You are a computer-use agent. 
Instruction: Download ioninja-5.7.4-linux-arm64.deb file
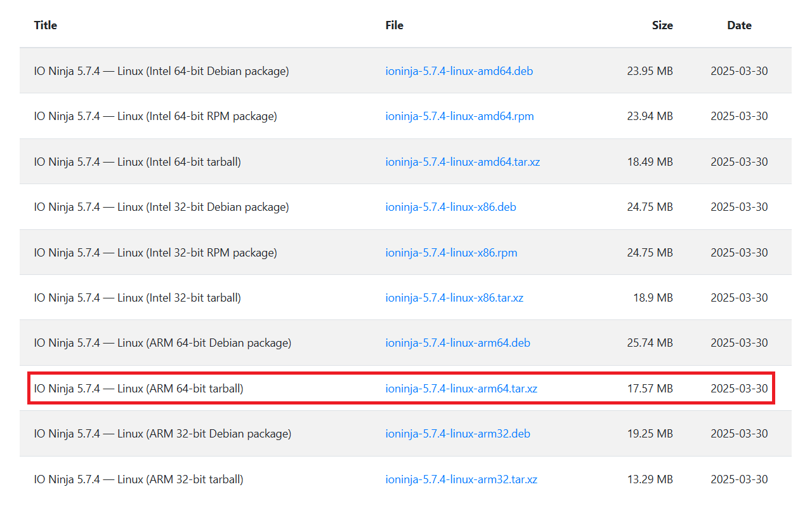pyautogui.click(x=458, y=343)
